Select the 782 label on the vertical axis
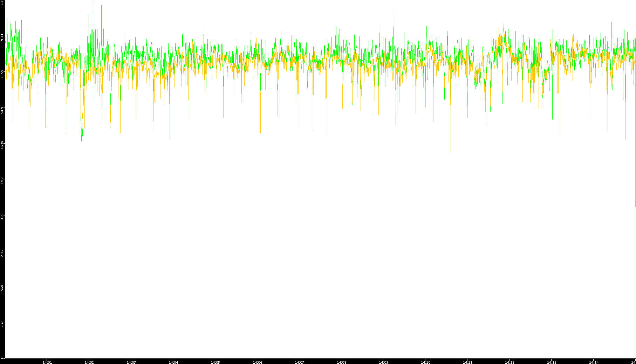Screen dimensions: 636x364 [x=2, y=324]
